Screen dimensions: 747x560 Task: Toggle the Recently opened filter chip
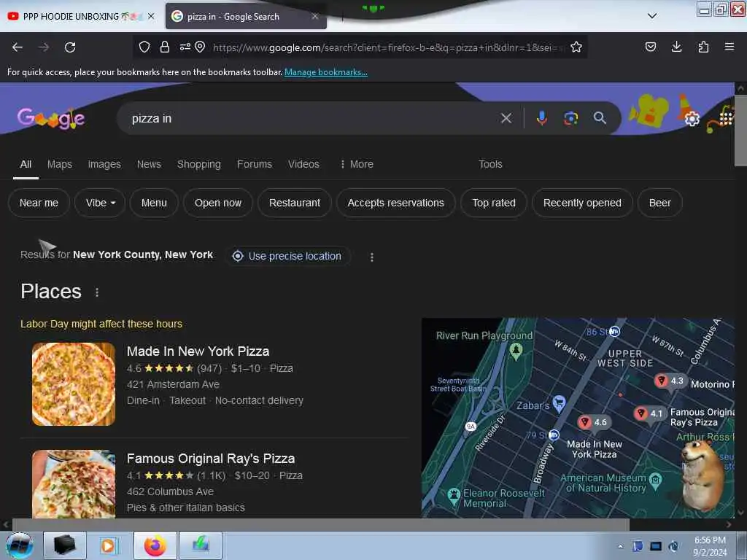click(x=582, y=203)
